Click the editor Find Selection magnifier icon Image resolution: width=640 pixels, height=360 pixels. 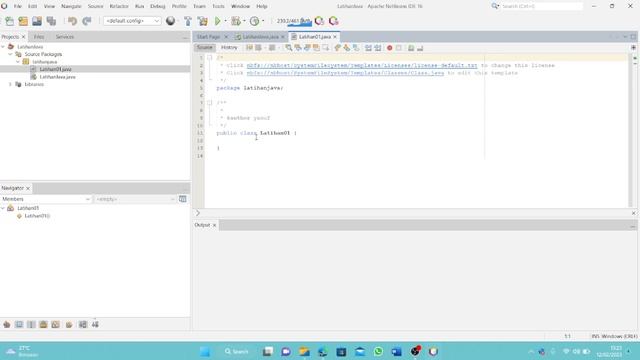coord(289,48)
